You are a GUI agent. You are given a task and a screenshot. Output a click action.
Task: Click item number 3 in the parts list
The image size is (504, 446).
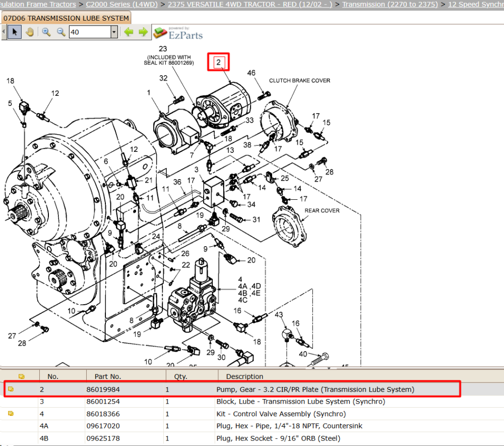click(42, 402)
